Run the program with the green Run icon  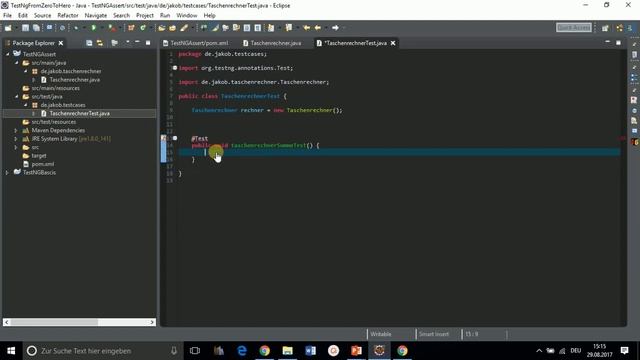(93, 28)
